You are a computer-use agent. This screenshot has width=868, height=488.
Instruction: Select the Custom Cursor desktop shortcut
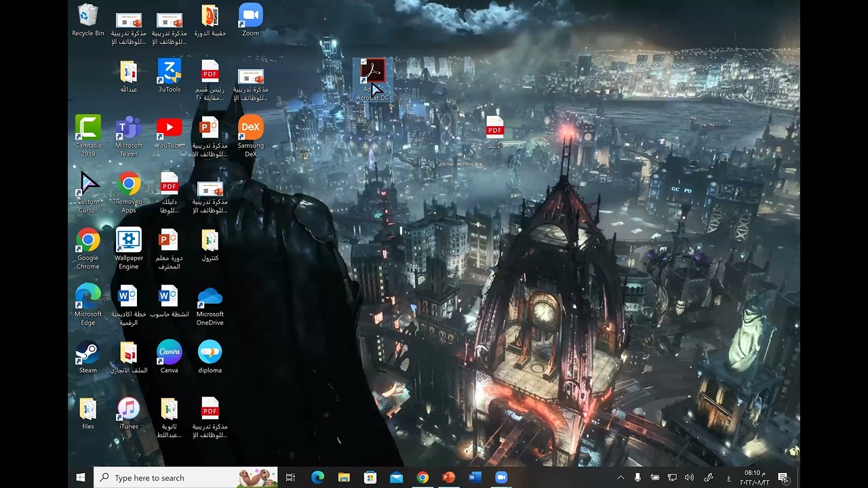[x=88, y=192]
